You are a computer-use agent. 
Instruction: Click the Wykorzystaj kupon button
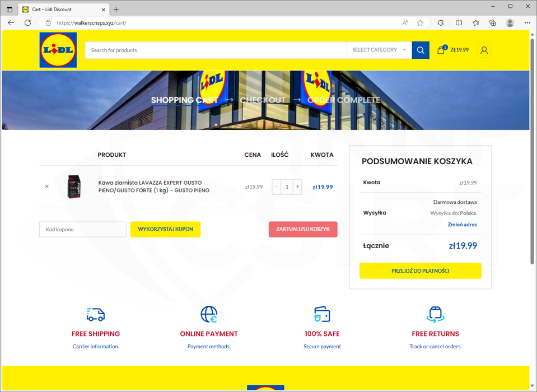tap(165, 230)
